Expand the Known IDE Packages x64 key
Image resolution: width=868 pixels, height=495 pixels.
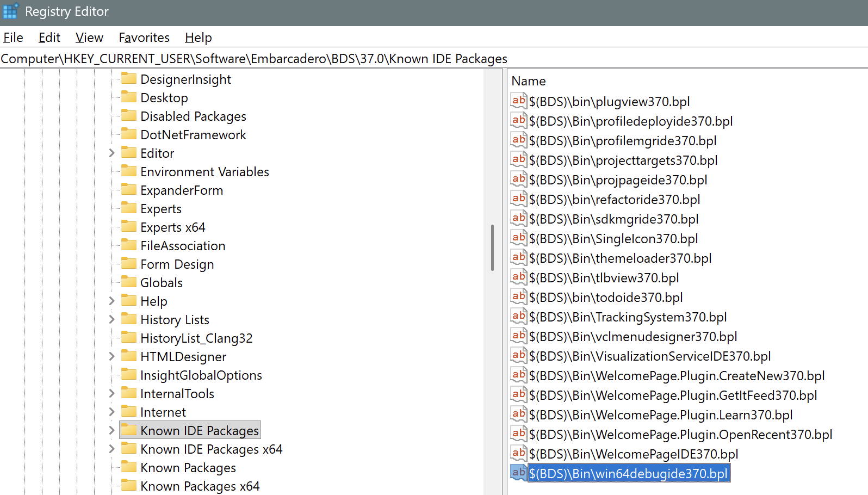pyautogui.click(x=111, y=449)
